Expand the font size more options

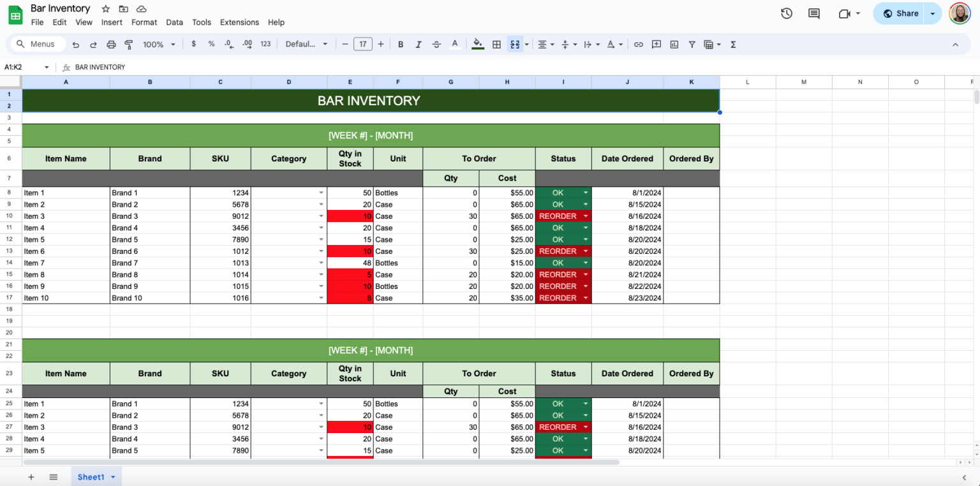[x=381, y=44]
